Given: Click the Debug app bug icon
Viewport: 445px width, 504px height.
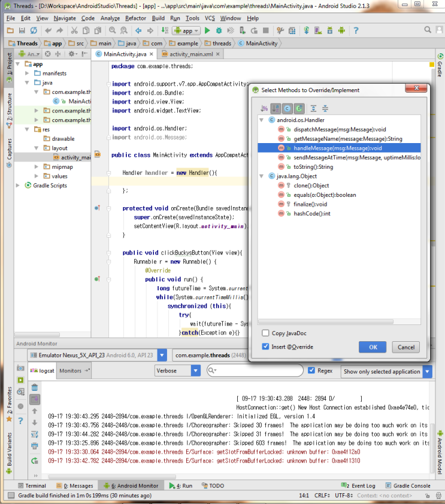Looking at the screenshot, I should [219, 31].
